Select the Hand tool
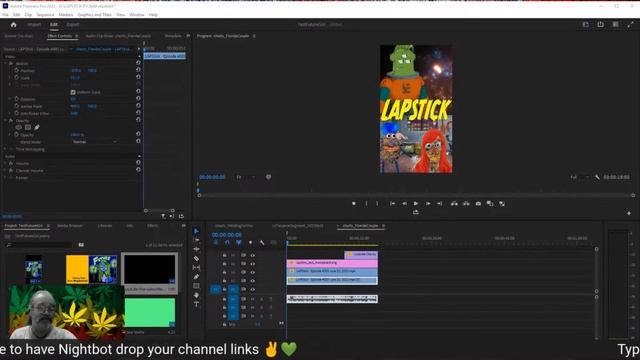The width and height of the screenshot is (640, 360). (x=196, y=295)
